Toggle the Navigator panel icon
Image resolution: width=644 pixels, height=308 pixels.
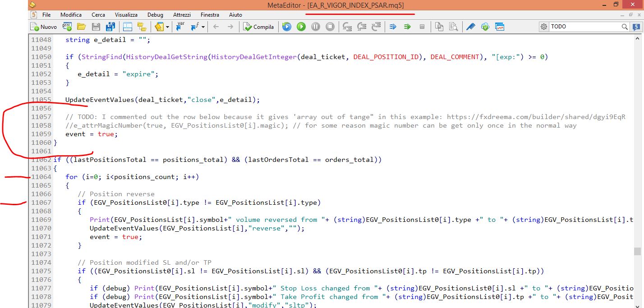(127, 27)
